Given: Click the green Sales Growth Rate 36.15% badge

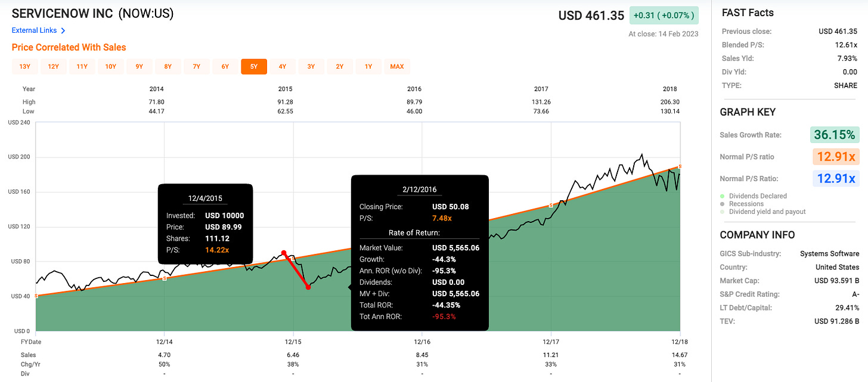Looking at the screenshot, I should pyautogui.click(x=835, y=135).
